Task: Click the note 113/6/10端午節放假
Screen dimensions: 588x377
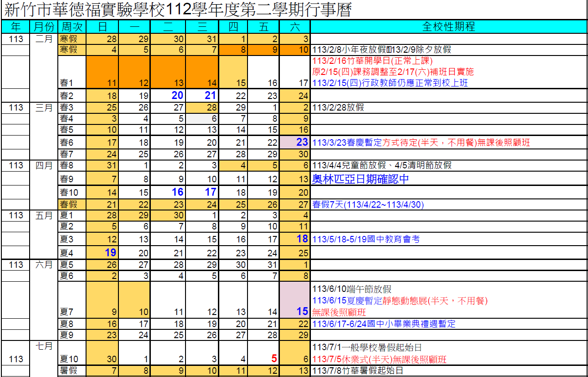Action: point(352,289)
